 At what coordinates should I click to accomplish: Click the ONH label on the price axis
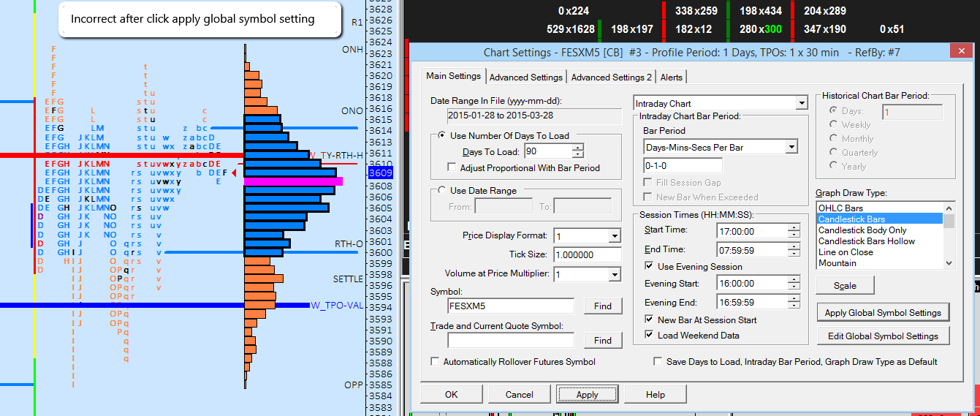coord(352,49)
